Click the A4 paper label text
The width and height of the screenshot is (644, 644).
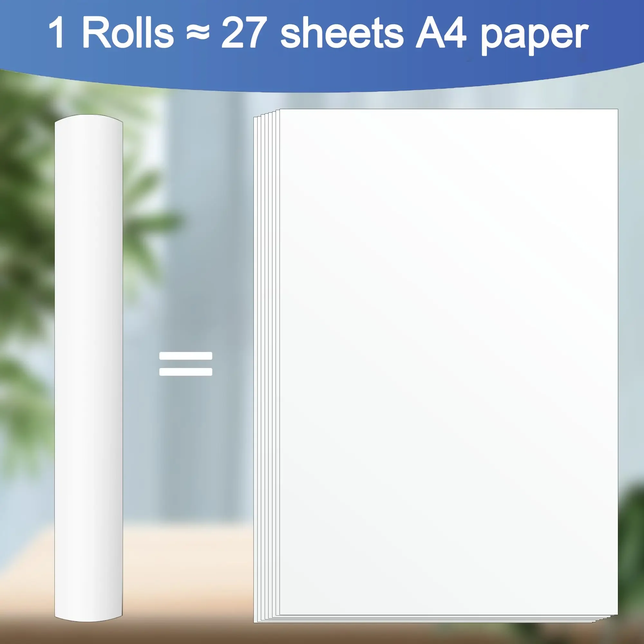(519, 33)
